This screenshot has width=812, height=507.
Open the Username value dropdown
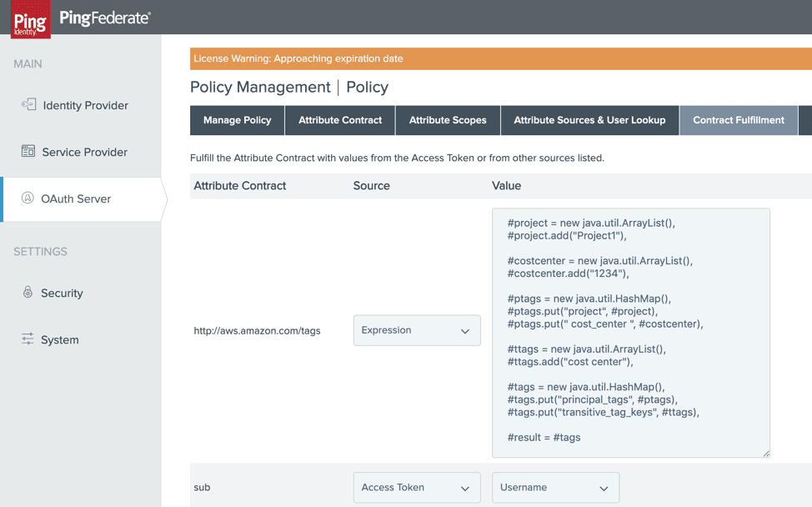click(x=556, y=487)
